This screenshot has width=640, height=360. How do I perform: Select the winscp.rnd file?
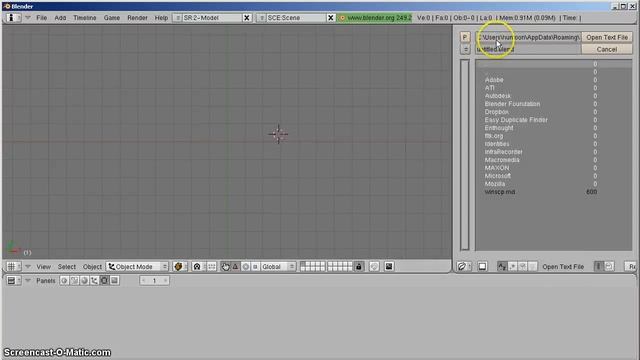point(500,192)
